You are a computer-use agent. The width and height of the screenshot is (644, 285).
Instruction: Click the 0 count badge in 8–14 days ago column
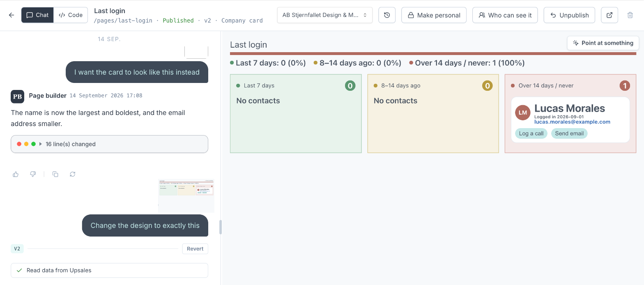[x=487, y=86]
